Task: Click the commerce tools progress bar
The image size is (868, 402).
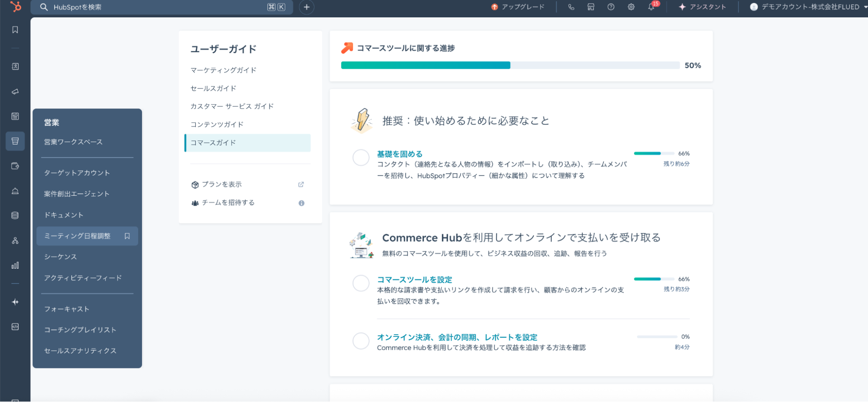Action: click(x=510, y=66)
